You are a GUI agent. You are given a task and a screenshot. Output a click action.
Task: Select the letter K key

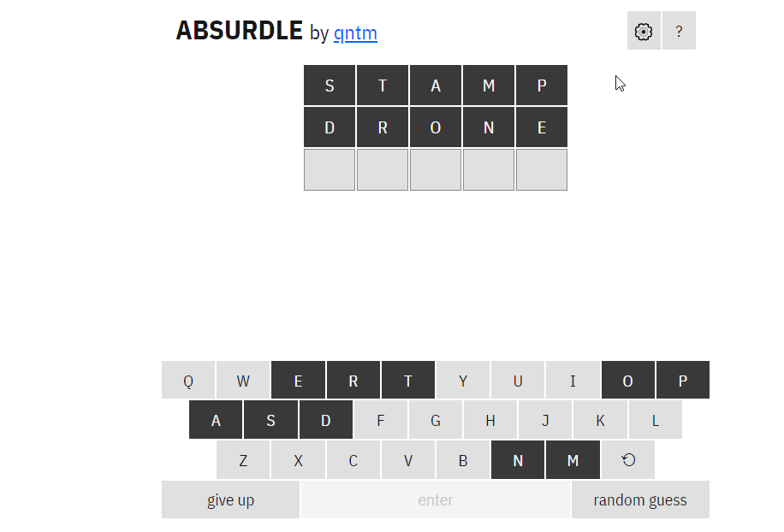pos(600,419)
